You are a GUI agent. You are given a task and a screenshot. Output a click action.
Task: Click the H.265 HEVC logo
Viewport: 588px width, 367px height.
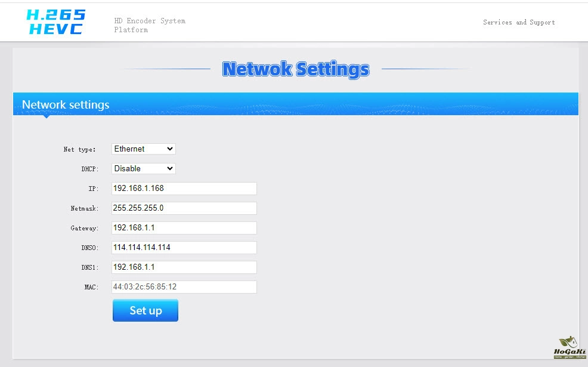(56, 22)
